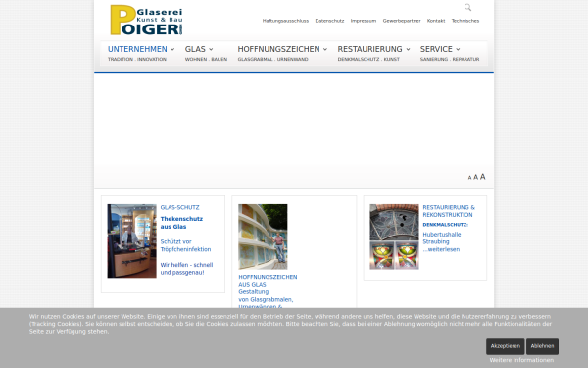Accept cookies with Akzeptieren button
This screenshot has height=368, width=588.
coord(505,346)
